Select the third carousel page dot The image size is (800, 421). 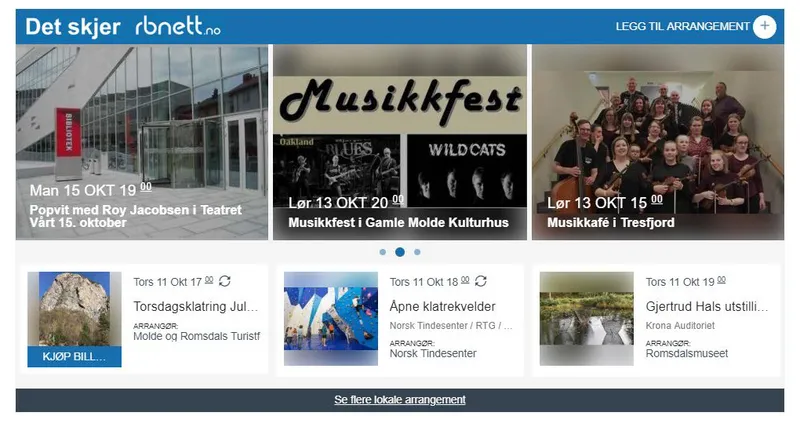tap(417, 252)
